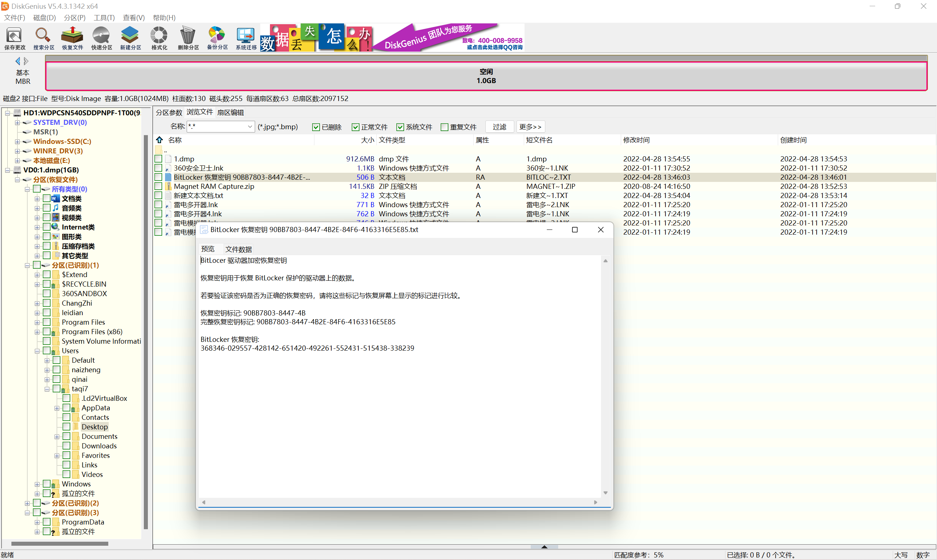Click the zip icon of 压缩存档类
937x560 pixels.
(x=56, y=246)
